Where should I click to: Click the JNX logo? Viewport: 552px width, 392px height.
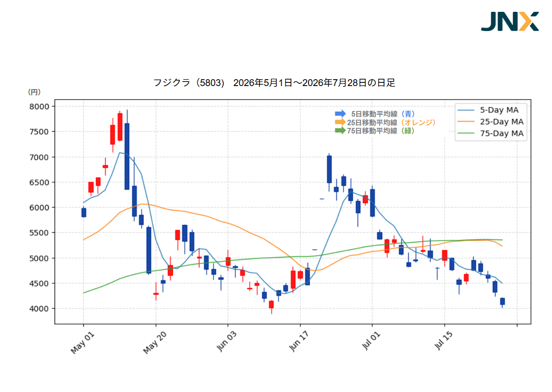(510, 21)
